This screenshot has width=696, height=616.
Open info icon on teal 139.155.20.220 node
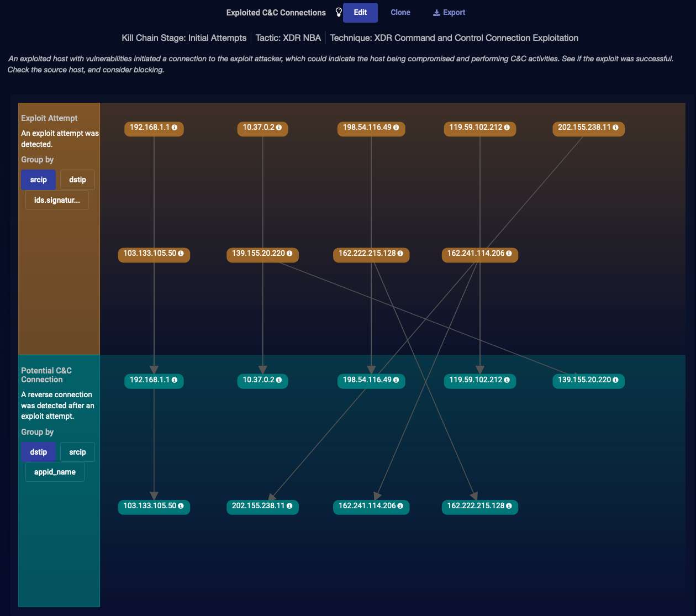click(615, 380)
